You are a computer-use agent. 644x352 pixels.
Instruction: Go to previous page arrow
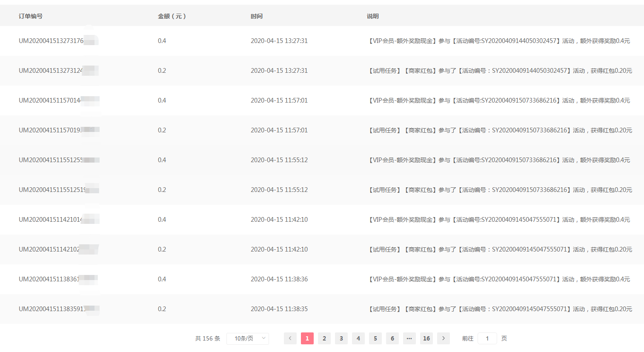point(290,338)
